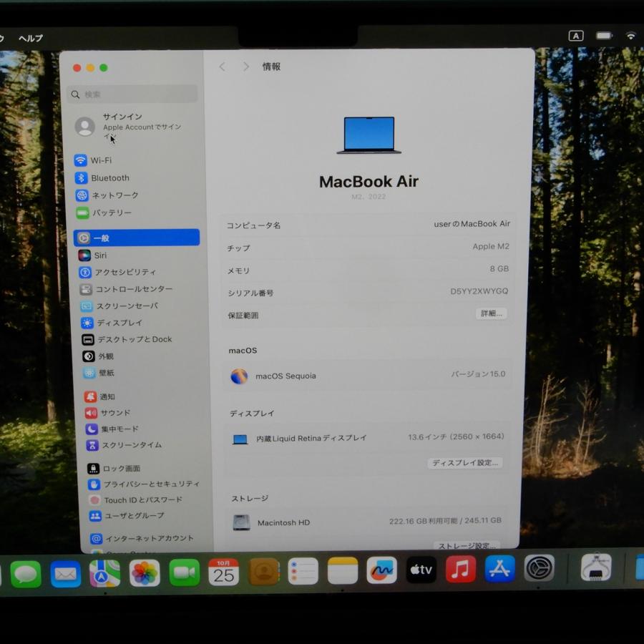Click the Macintosh HD storage row
Viewport: 644px width, 644px height.
[x=366, y=522]
